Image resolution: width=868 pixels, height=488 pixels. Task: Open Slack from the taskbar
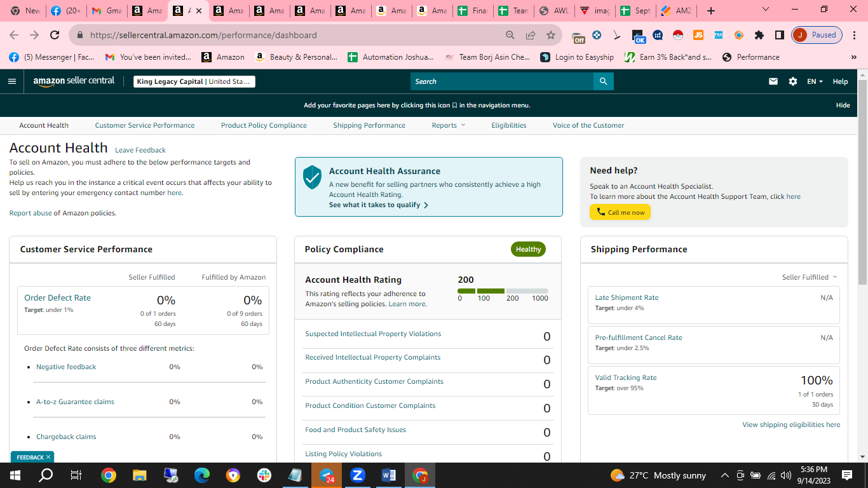pos(264,475)
